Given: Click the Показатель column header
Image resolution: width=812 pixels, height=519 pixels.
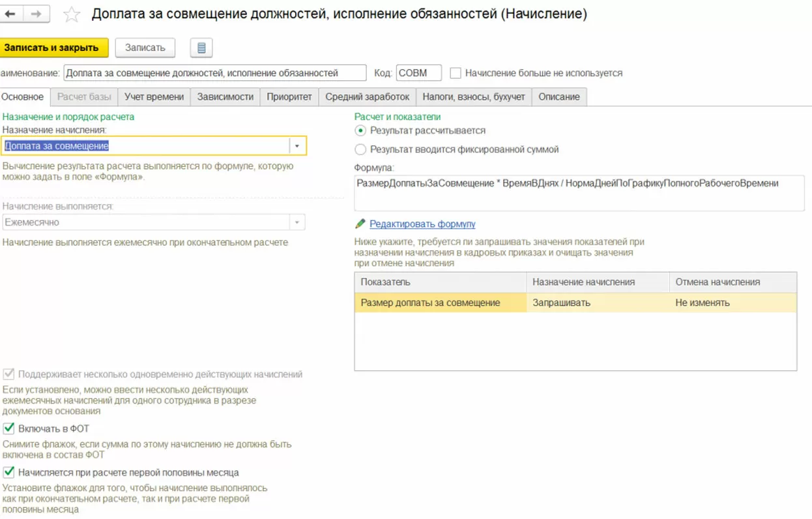Looking at the screenshot, I should [x=441, y=282].
